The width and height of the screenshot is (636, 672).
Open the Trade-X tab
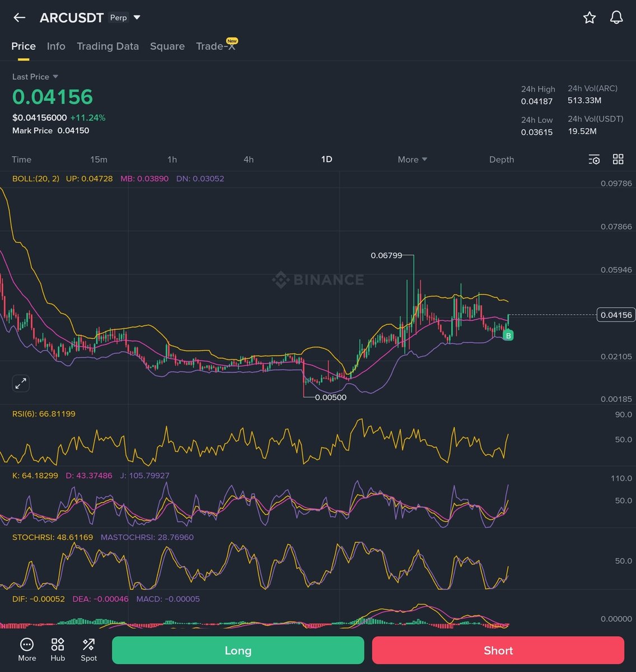click(x=216, y=46)
